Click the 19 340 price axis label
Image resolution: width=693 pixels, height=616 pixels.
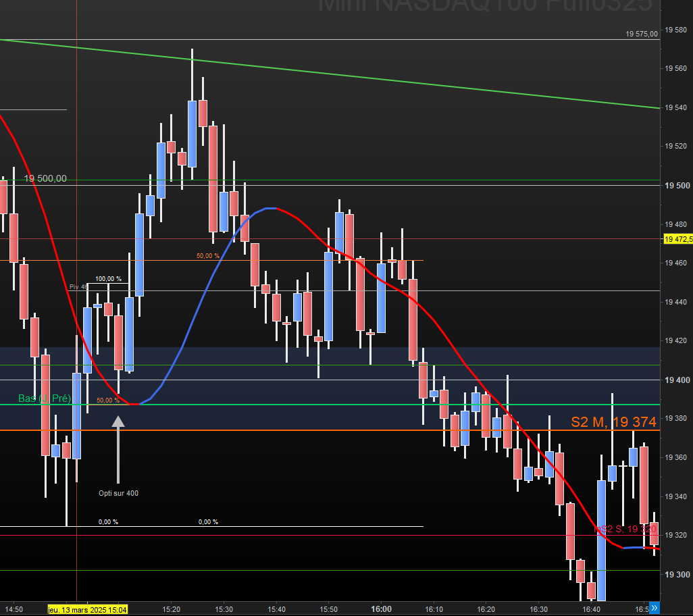click(x=675, y=496)
